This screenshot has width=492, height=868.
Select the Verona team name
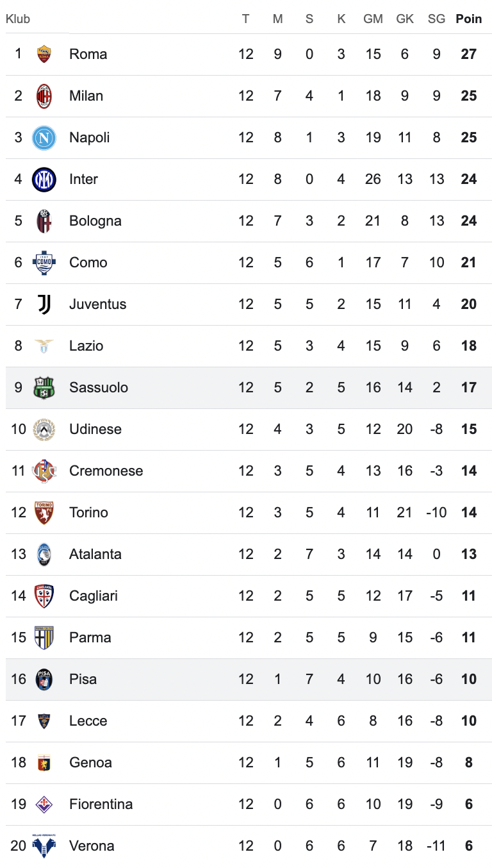coord(92,846)
